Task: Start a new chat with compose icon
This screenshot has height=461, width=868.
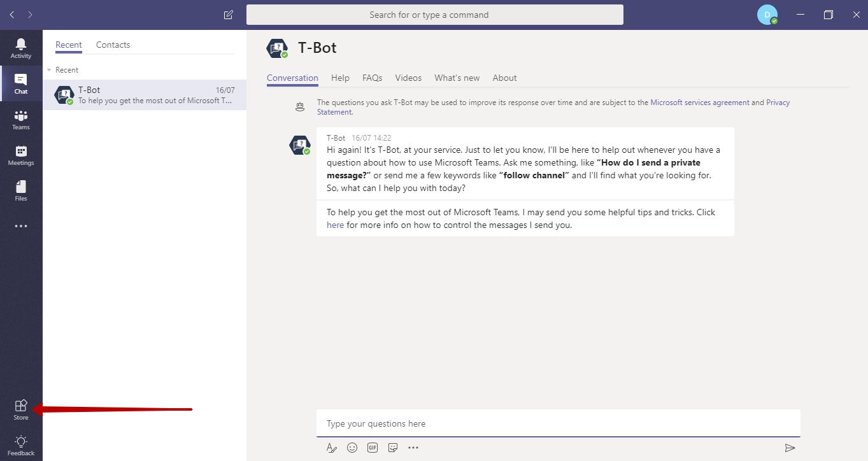Action: 229,15
